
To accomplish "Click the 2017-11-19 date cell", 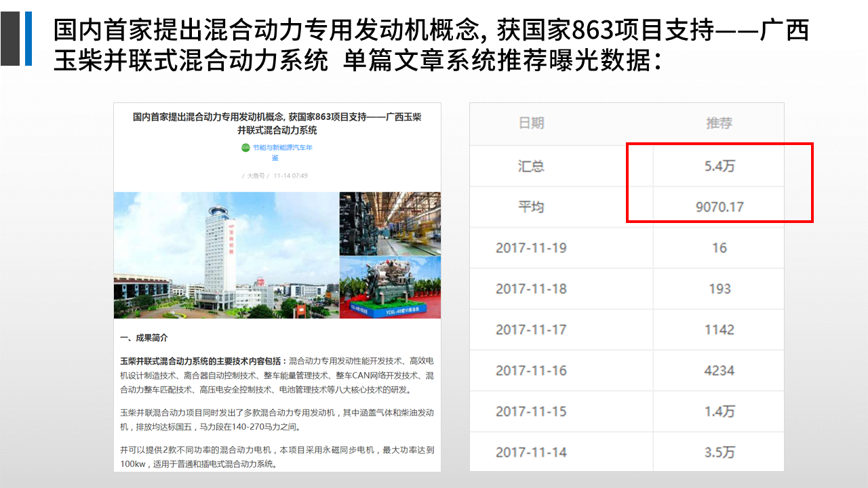I will (531, 248).
